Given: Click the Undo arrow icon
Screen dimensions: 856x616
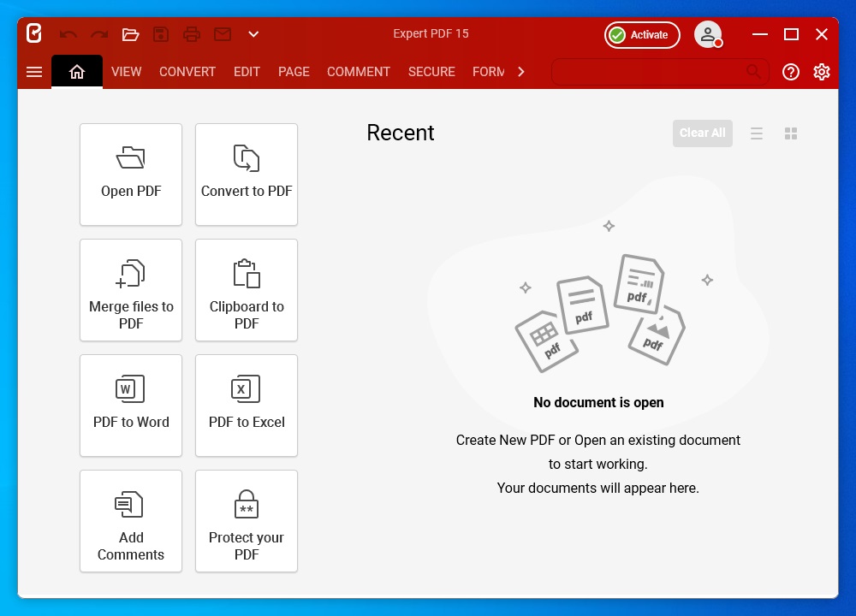Looking at the screenshot, I should pyautogui.click(x=68, y=35).
